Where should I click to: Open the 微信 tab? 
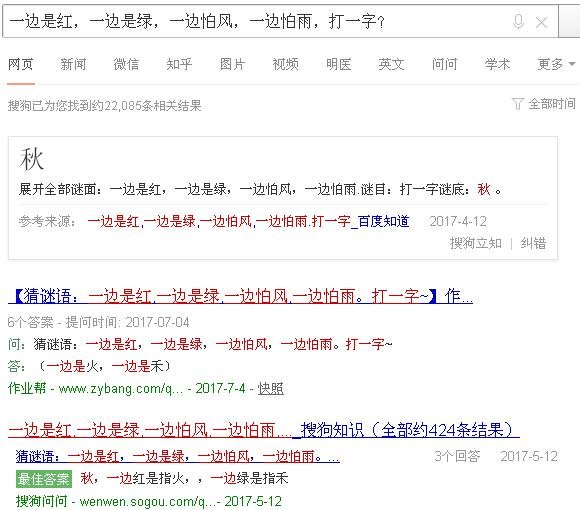126,64
